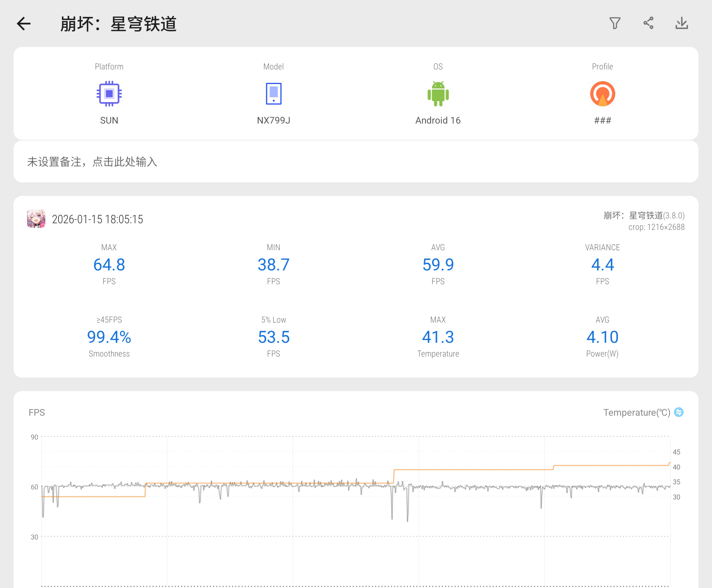
Task: Tap the back arrow icon
Action: tap(24, 24)
